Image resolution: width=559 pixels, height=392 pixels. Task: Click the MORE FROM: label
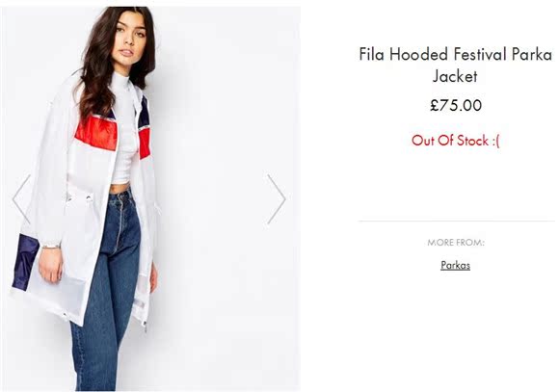[x=456, y=243]
